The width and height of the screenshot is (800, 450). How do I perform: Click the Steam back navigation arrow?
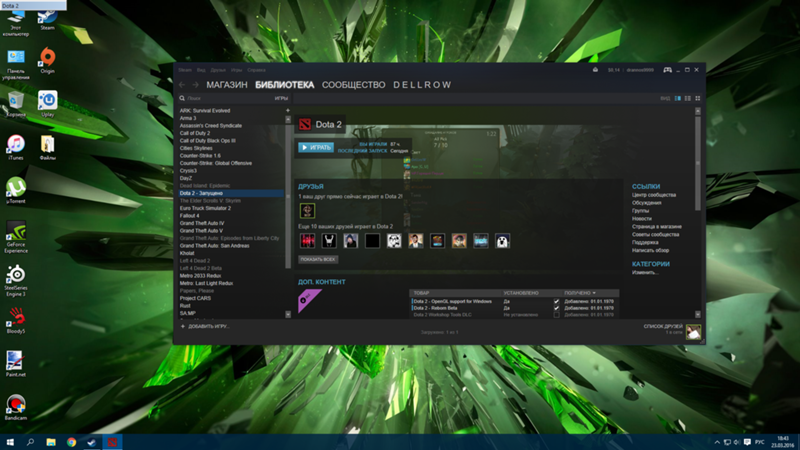[183, 85]
